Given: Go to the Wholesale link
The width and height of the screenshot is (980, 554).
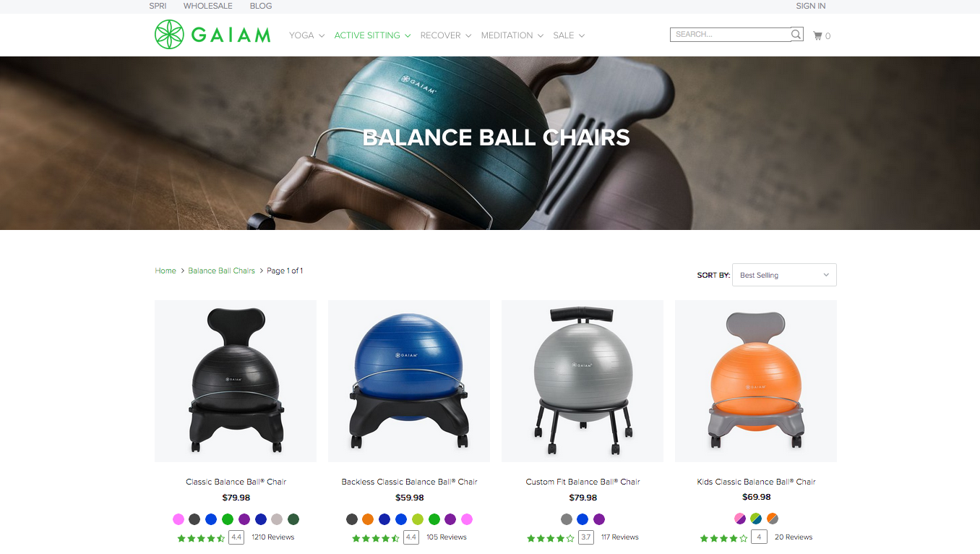Looking at the screenshot, I should [x=208, y=6].
